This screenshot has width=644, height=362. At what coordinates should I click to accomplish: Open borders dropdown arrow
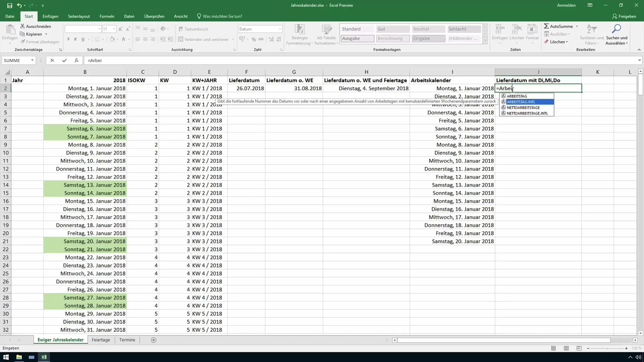coord(103,39)
